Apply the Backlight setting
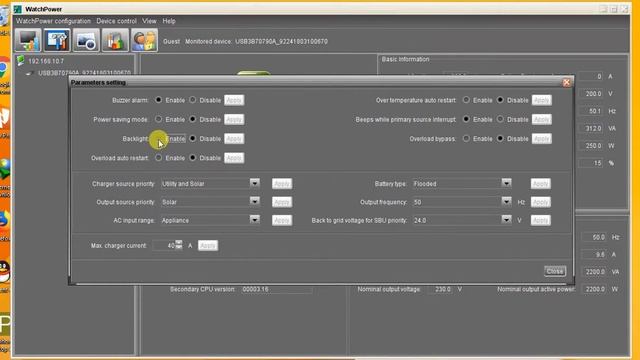This screenshot has height=360, width=640. click(234, 139)
